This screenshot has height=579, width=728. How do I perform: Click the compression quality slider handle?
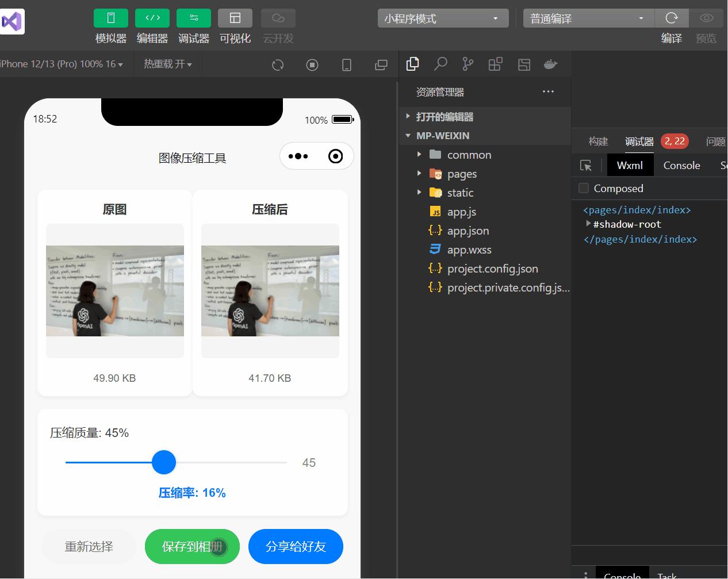164,462
